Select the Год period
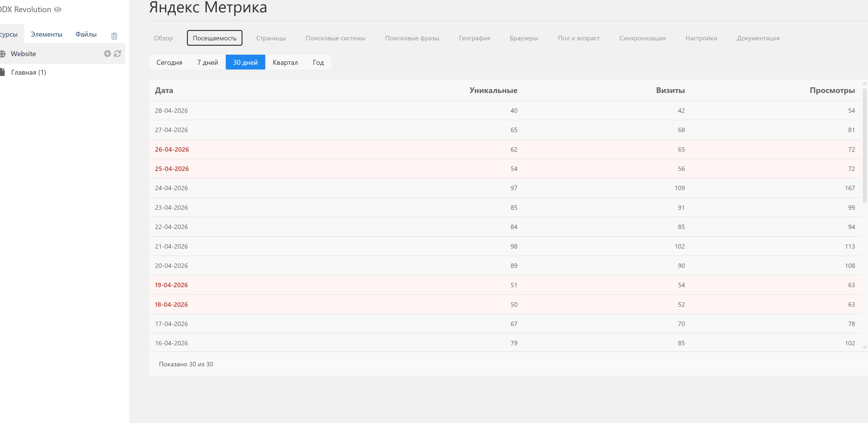868x423 pixels. (318, 62)
